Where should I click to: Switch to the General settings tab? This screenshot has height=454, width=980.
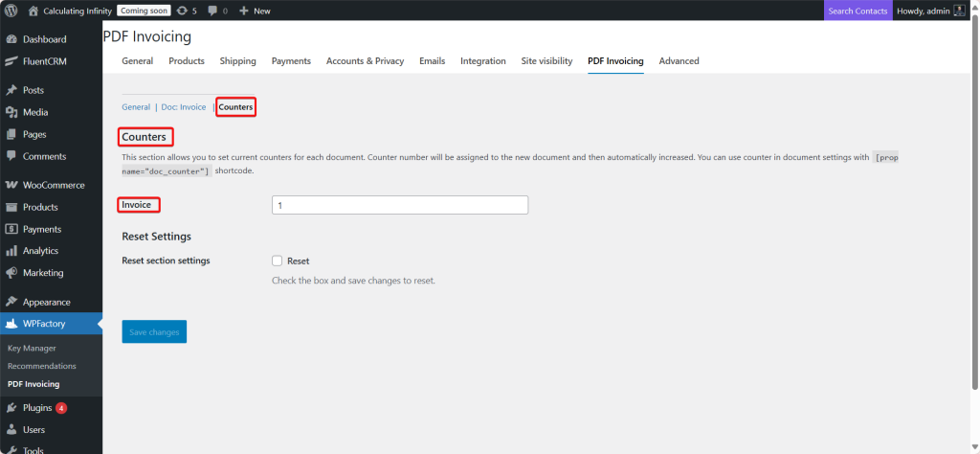[x=138, y=60]
